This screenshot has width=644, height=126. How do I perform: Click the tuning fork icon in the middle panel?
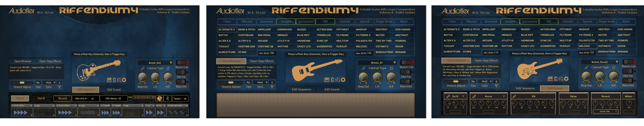272,87
